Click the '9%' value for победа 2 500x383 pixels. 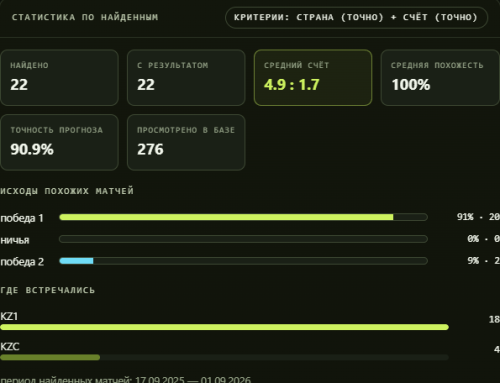click(473, 261)
